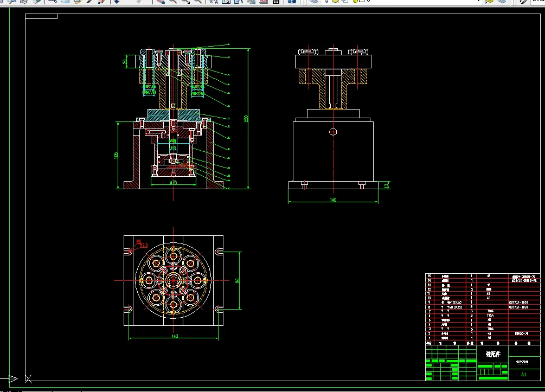Pick the ø70 diameter dimension text
The image size is (545, 392).
click(x=174, y=183)
